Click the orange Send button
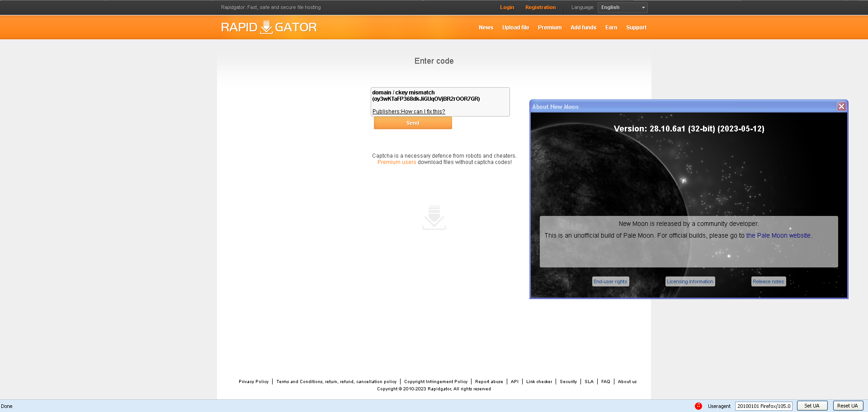 point(413,123)
